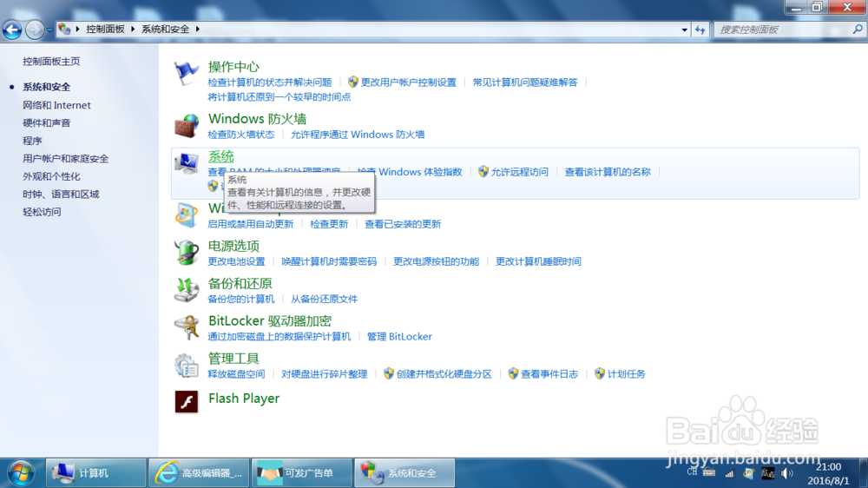The image size is (868, 488).
Task: Click 检查防火墙状态 link
Action: (240, 135)
